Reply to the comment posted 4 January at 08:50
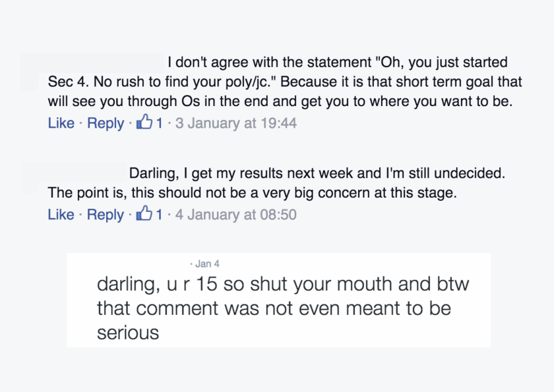 click(106, 215)
